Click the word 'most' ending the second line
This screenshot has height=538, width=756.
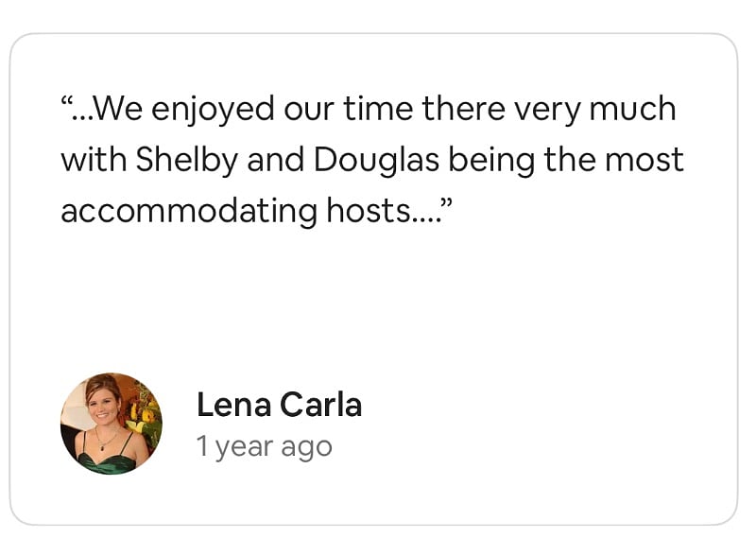[x=644, y=160]
